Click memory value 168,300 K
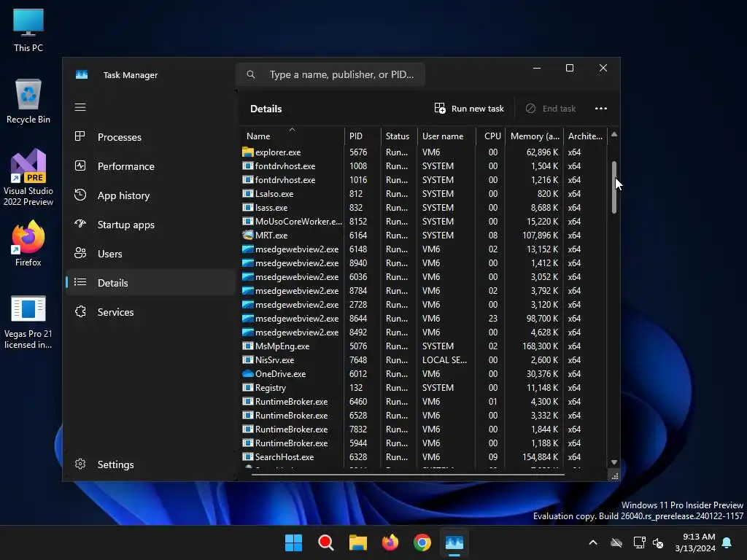Screen dimensions: 747x560 point(541,346)
